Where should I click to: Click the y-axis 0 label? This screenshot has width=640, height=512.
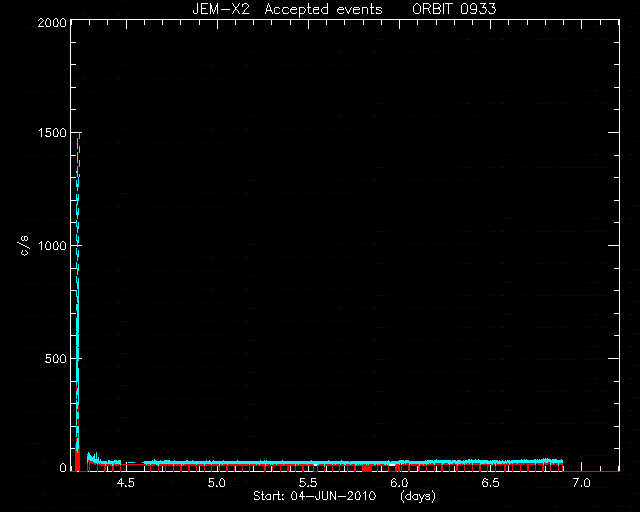(x=63, y=467)
